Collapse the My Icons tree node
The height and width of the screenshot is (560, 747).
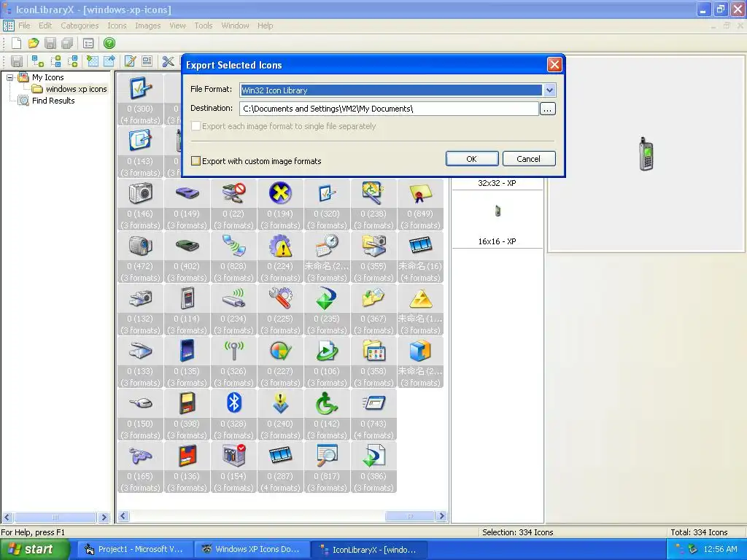[9, 77]
